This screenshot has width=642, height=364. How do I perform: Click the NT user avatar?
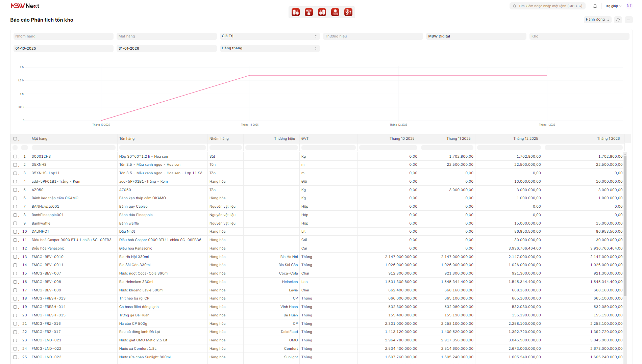[629, 6]
